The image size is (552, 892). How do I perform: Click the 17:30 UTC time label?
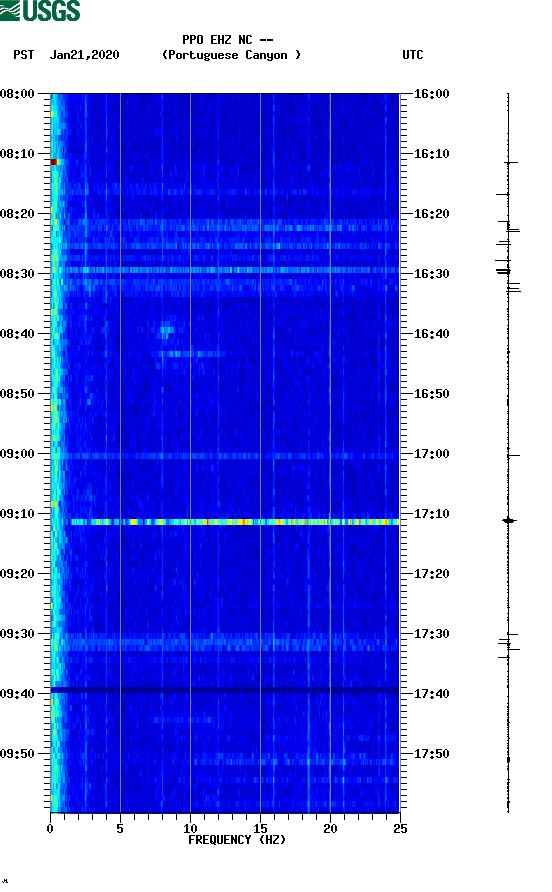(431, 634)
